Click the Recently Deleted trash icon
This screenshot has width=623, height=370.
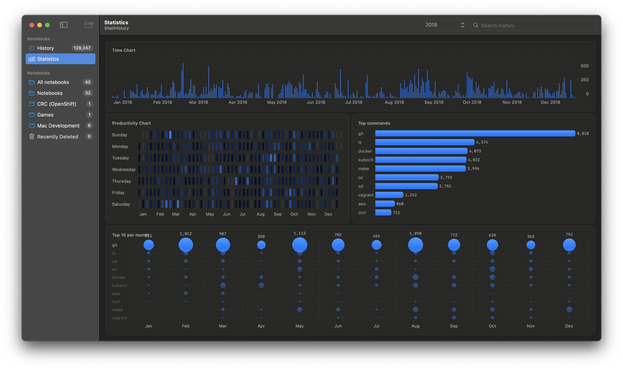tap(32, 136)
